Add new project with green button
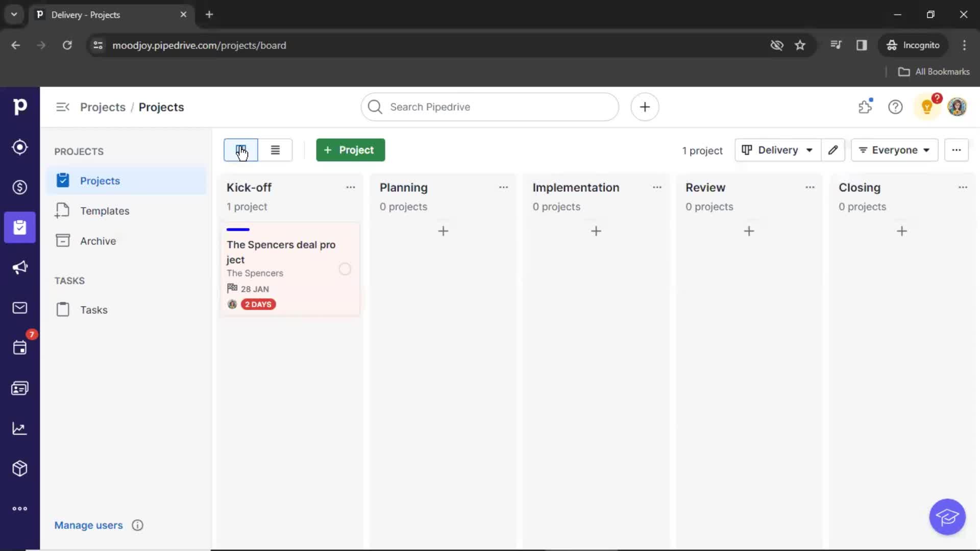This screenshot has height=551, width=980. (x=350, y=149)
